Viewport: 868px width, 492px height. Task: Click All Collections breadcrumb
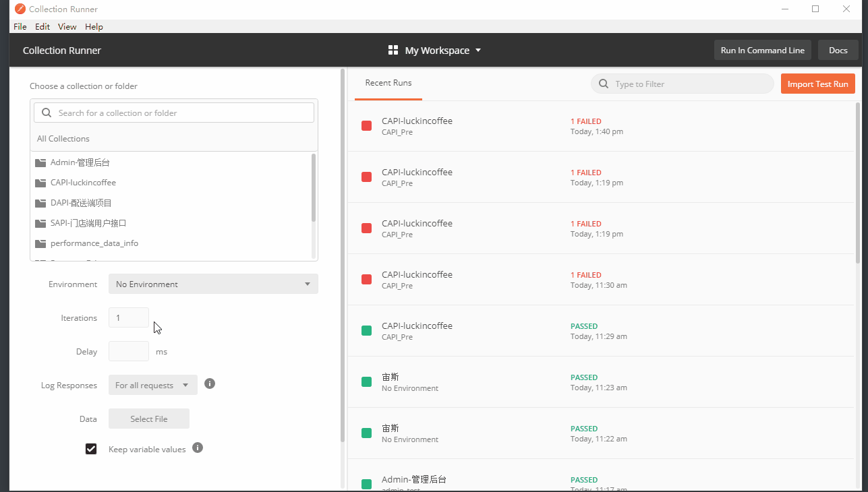coord(63,139)
